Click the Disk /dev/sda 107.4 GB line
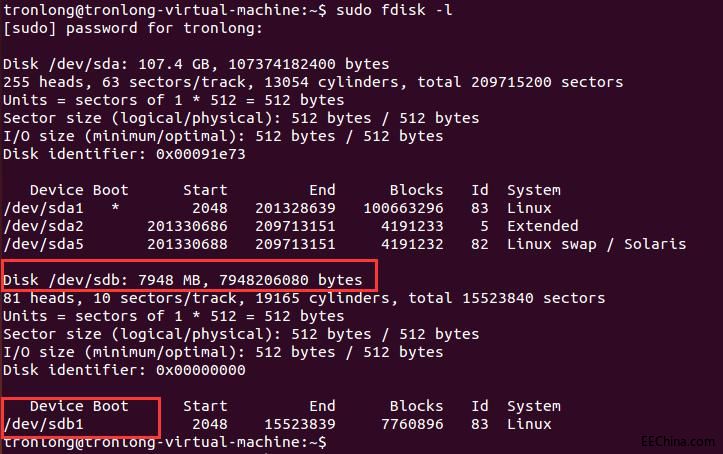 pos(196,64)
